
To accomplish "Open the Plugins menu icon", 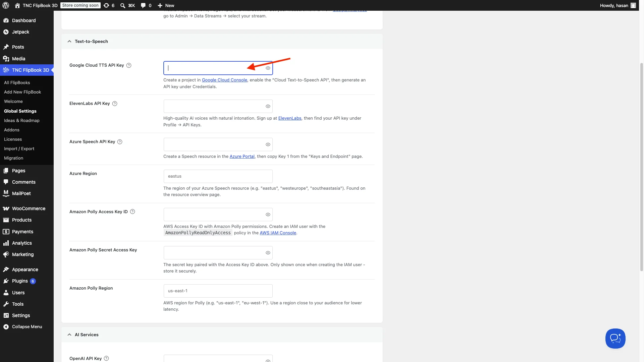I will [6, 281].
